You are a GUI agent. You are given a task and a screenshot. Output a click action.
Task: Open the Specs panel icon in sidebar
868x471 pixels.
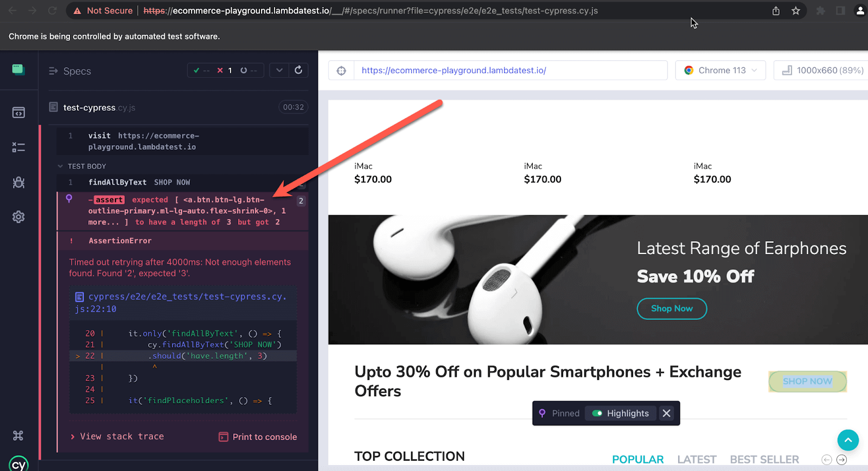(x=18, y=112)
